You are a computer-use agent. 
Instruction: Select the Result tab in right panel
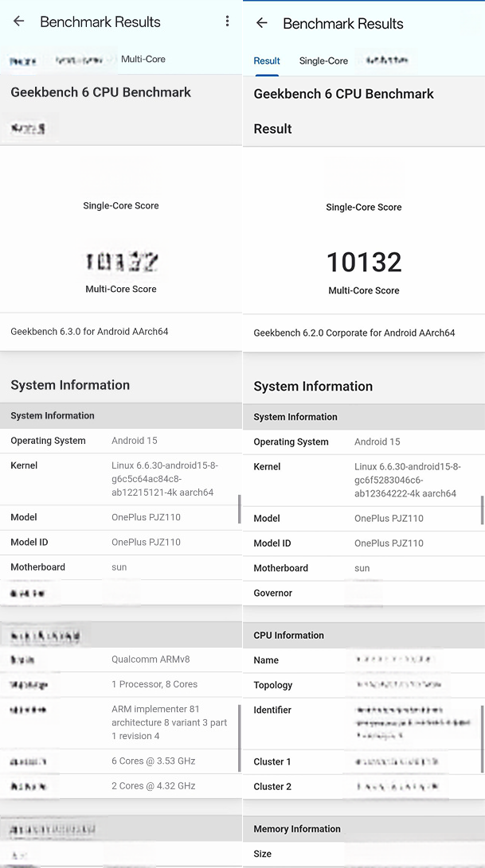click(x=267, y=61)
